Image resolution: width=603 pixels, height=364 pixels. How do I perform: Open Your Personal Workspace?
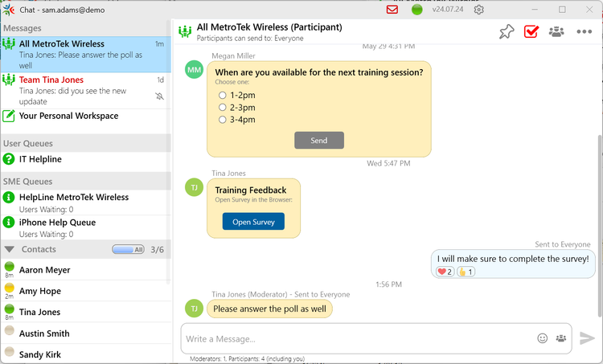point(85,116)
